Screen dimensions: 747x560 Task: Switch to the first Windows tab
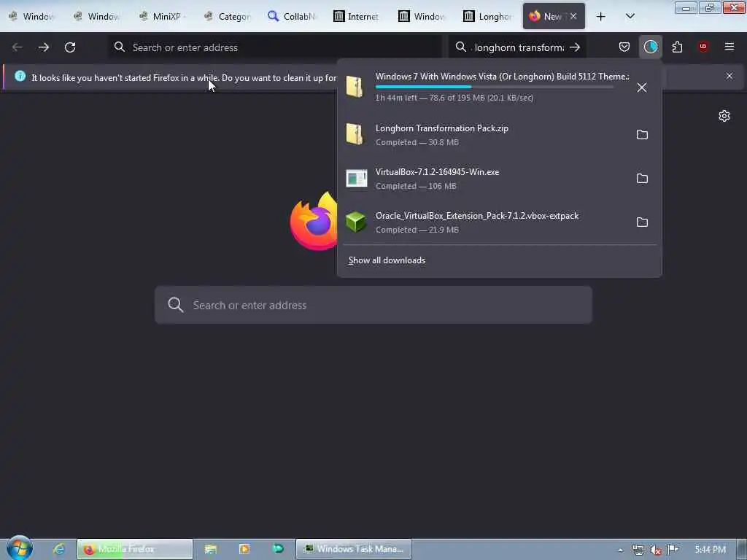[x=34, y=16]
